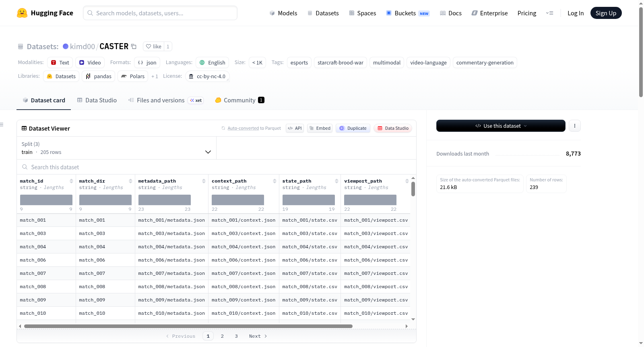The height and width of the screenshot is (347, 644).
Task: Sort by the match_dir column
Action: (130, 181)
